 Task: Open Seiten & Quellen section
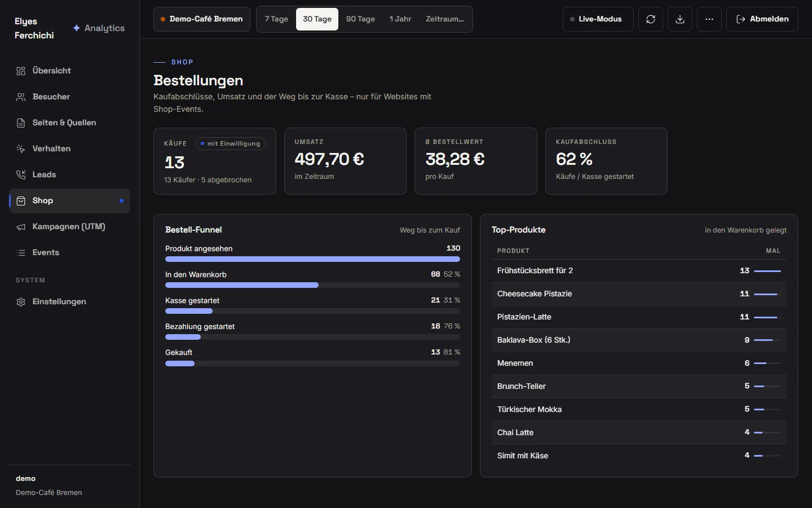click(69, 123)
